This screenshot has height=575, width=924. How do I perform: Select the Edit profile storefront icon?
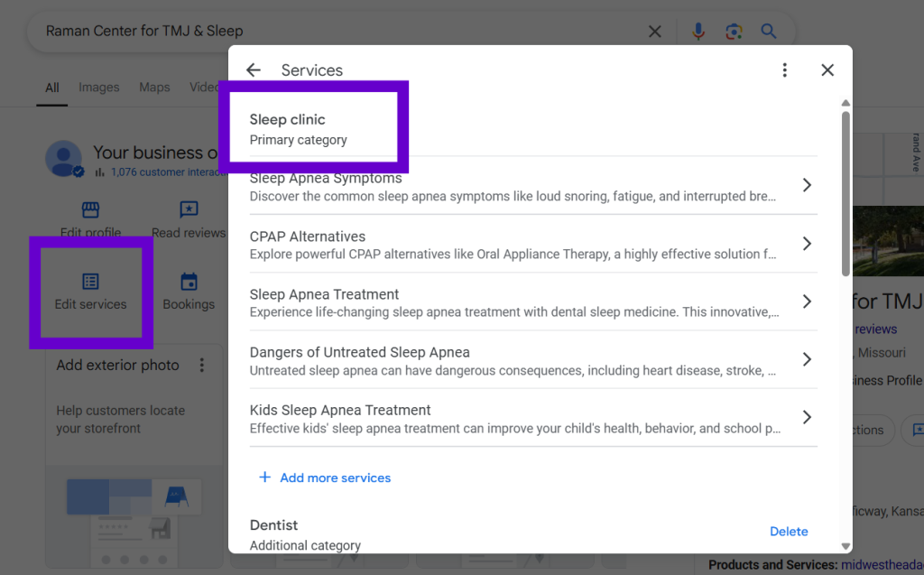coord(89,209)
